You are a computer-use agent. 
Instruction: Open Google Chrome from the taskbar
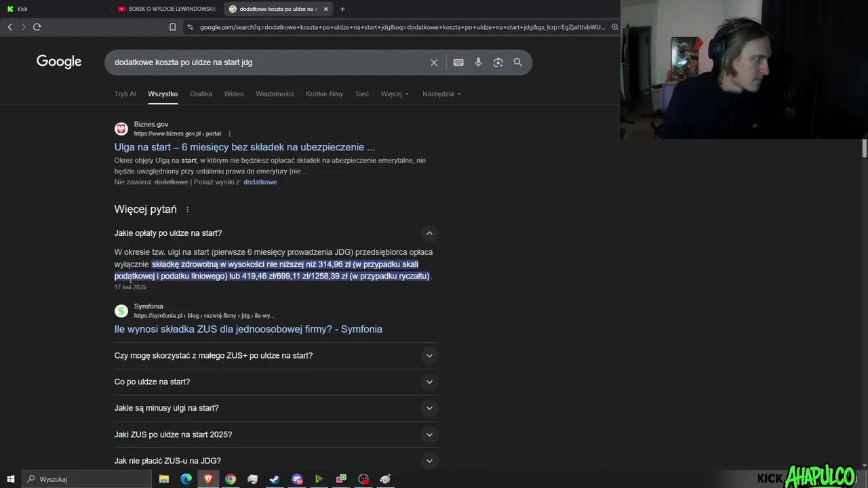click(231, 479)
